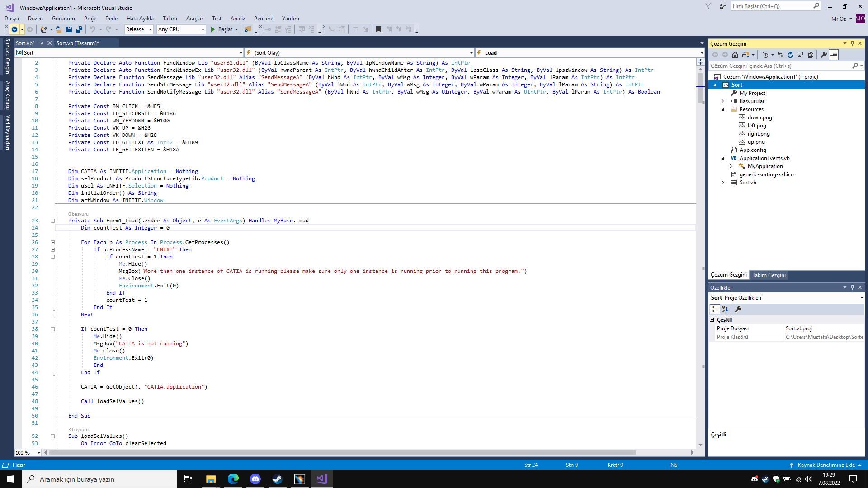Click the property pages wrench icon in Özellikler
The height and width of the screenshot is (488, 868).
(x=738, y=309)
